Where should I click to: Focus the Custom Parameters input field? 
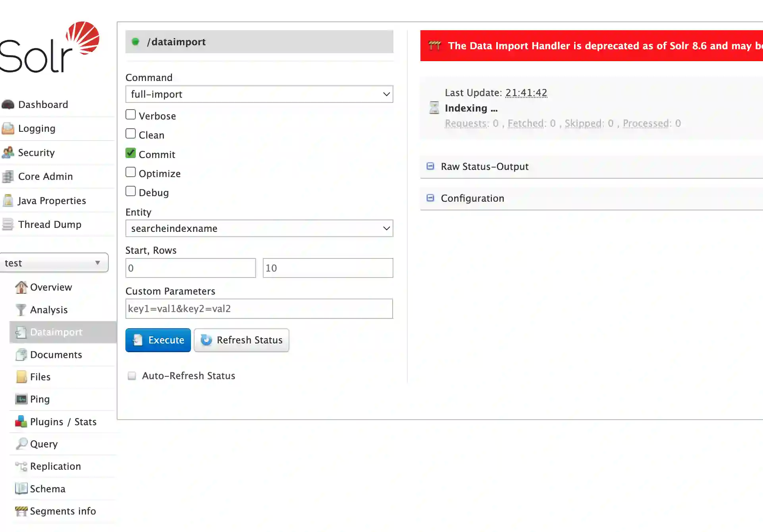tap(259, 308)
